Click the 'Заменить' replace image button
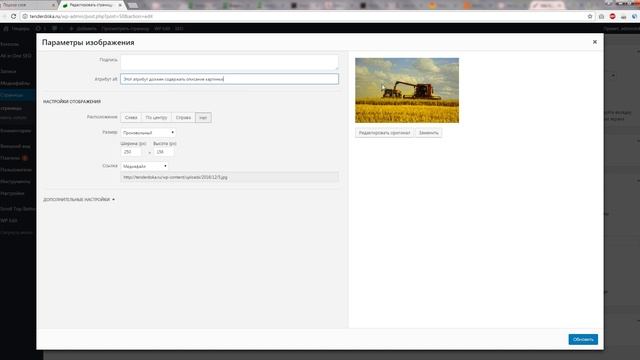 coord(428,133)
